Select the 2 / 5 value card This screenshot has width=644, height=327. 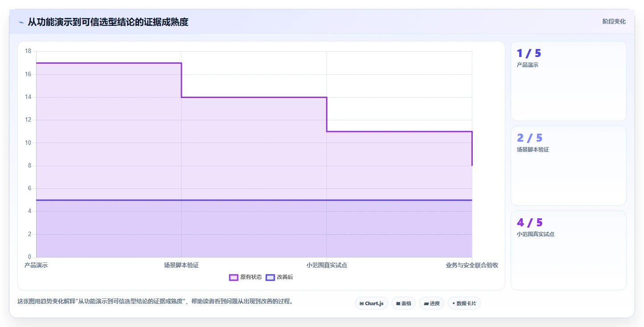pos(569,166)
